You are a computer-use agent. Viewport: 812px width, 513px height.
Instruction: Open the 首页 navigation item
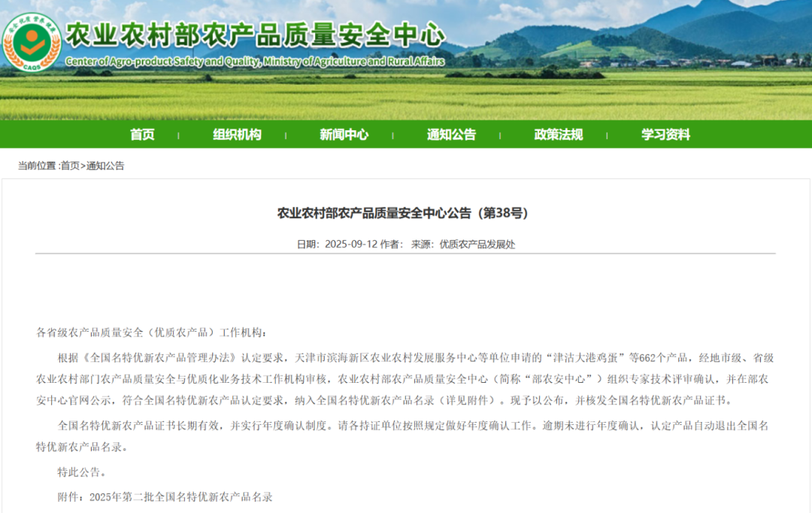coord(142,135)
